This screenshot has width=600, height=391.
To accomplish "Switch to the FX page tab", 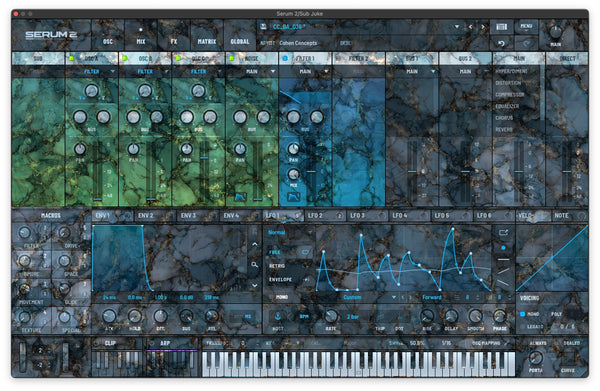I will pos(174,36).
